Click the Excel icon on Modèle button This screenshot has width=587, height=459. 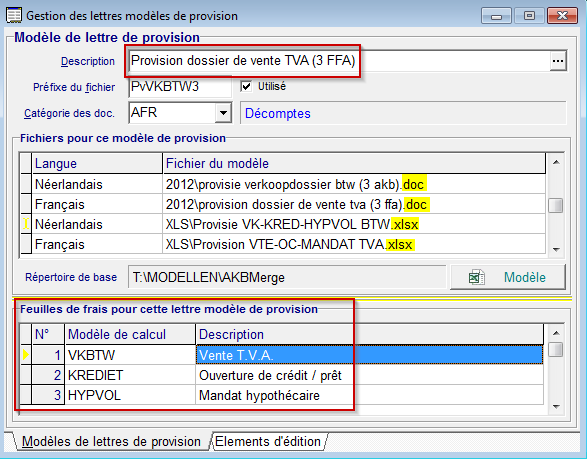click(477, 277)
